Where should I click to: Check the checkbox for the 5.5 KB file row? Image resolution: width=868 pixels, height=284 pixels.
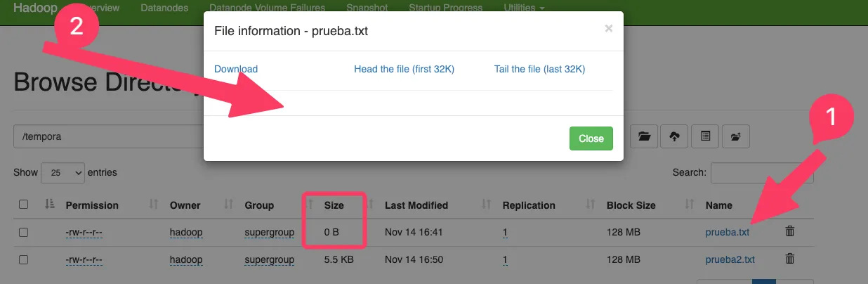[x=24, y=259]
